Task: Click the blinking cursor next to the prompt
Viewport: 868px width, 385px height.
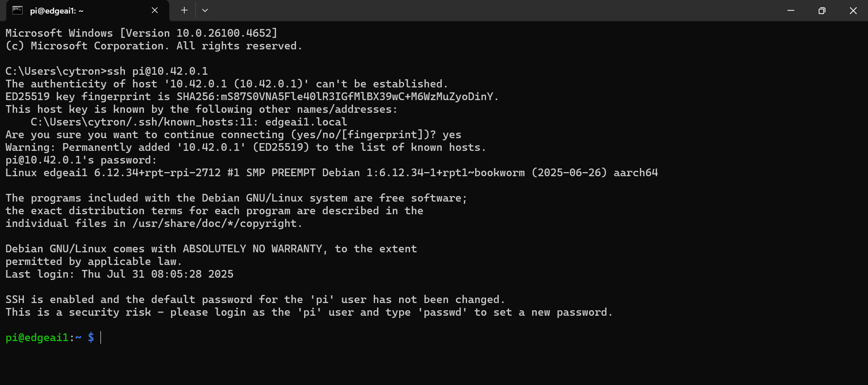Action: coord(100,337)
